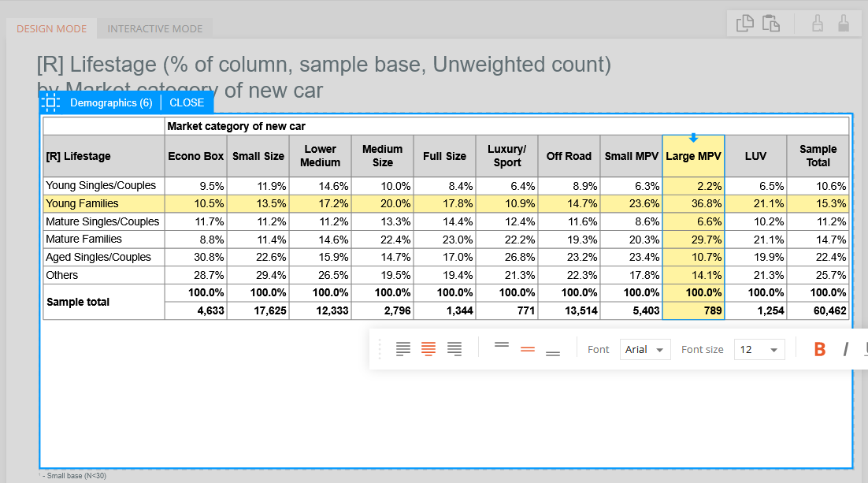
Task: Click the paste icon in the top toolbar
Action: pos(771,24)
